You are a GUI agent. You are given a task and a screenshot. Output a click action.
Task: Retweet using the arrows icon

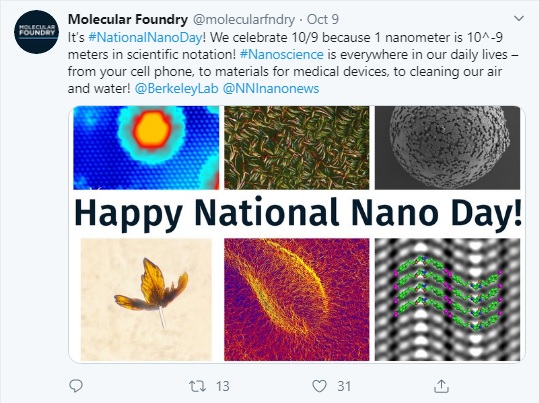tap(198, 386)
